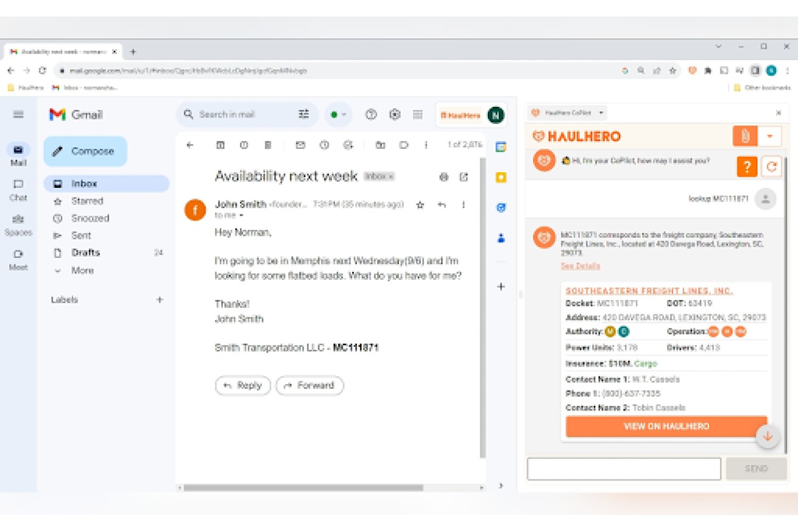This screenshot has height=532, width=798.
Task: Click the horizontal scrollbar below the email
Action: pos(303,487)
